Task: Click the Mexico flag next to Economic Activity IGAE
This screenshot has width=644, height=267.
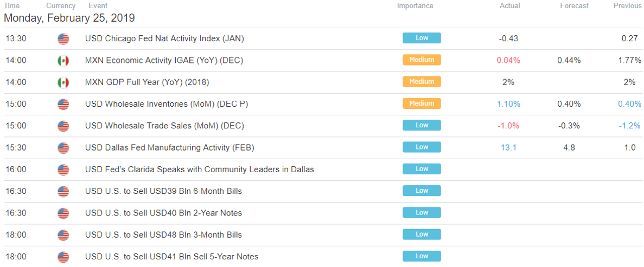Action: point(63,61)
